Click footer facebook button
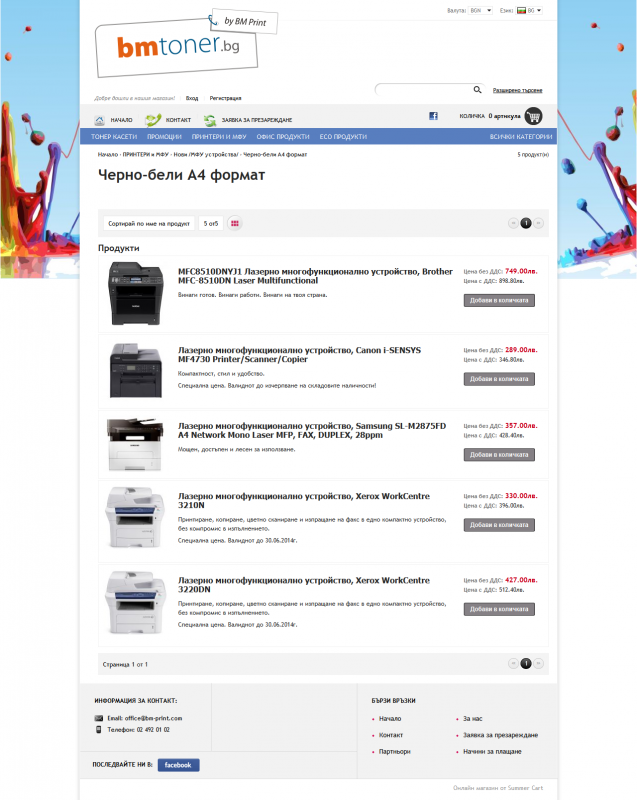637x800 pixels. click(179, 765)
